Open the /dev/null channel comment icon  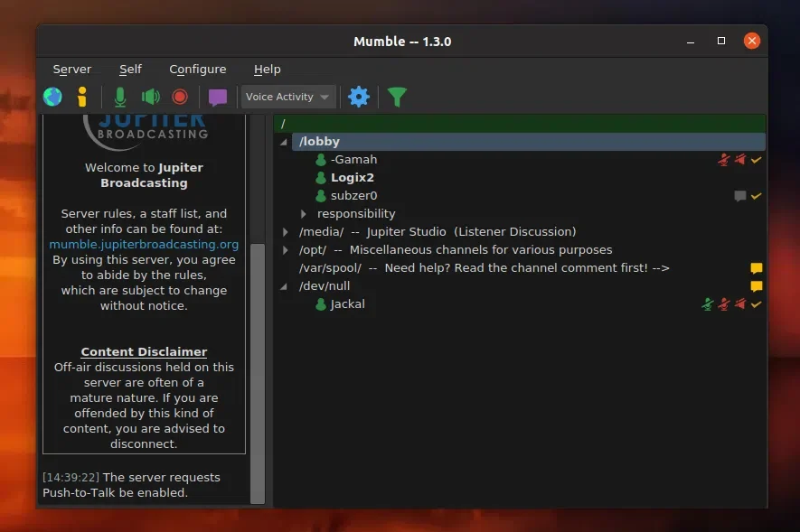coord(756,286)
